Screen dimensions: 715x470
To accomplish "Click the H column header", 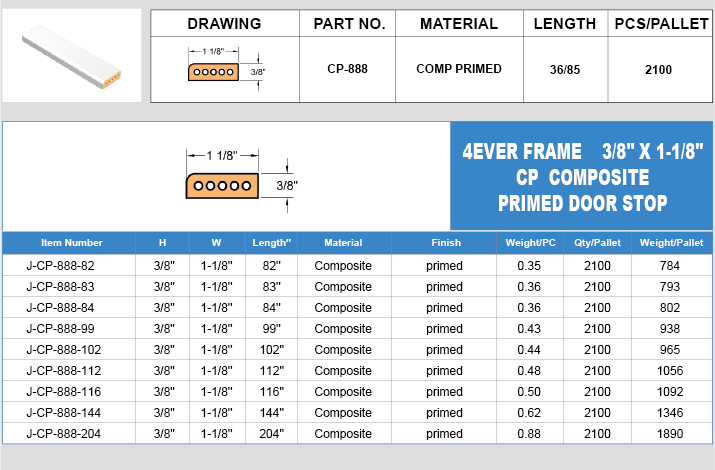I will click(162, 243).
